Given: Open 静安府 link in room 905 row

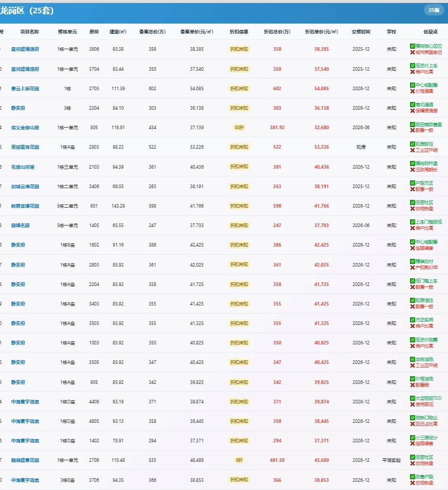Looking at the screenshot, I should (18, 382).
